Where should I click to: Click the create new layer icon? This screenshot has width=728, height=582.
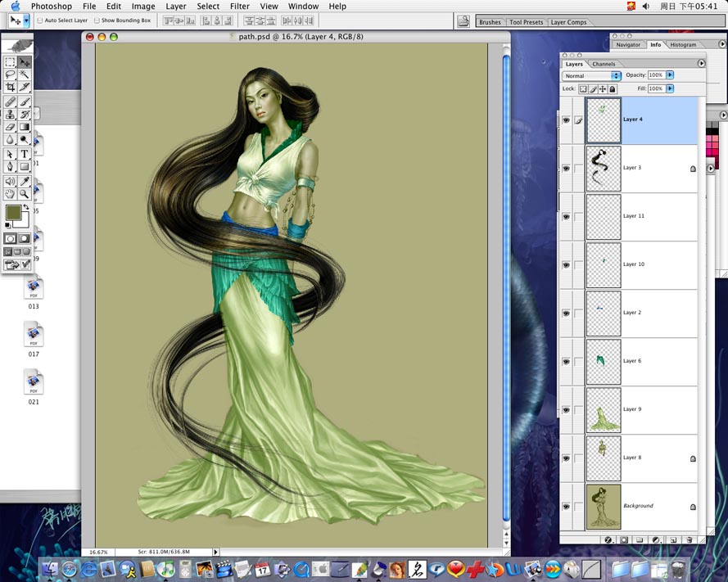(x=673, y=539)
